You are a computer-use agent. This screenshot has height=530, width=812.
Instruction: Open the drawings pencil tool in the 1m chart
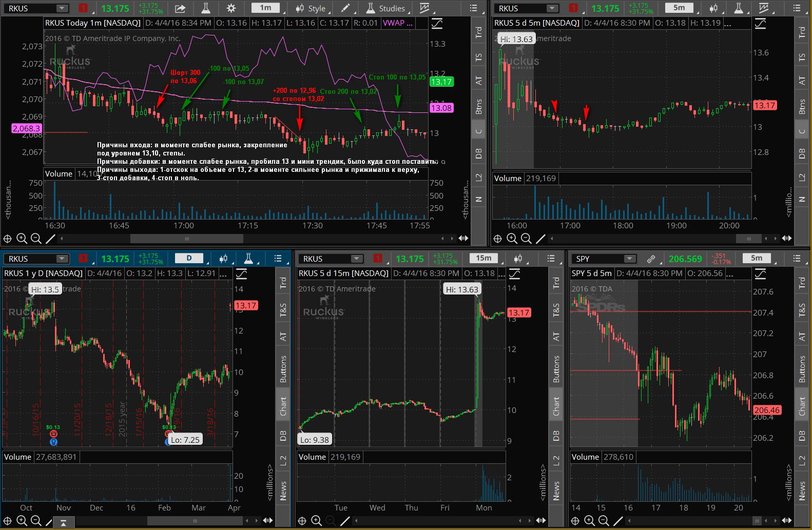pyautogui.click(x=345, y=8)
